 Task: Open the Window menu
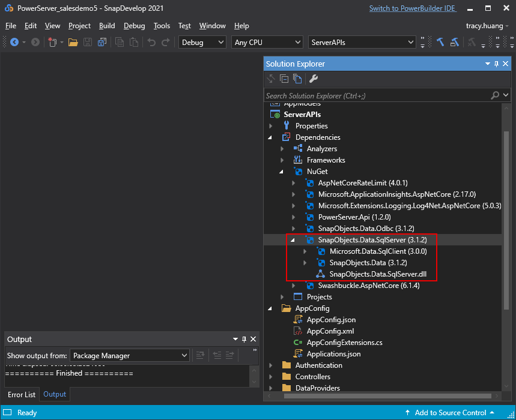click(x=212, y=26)
